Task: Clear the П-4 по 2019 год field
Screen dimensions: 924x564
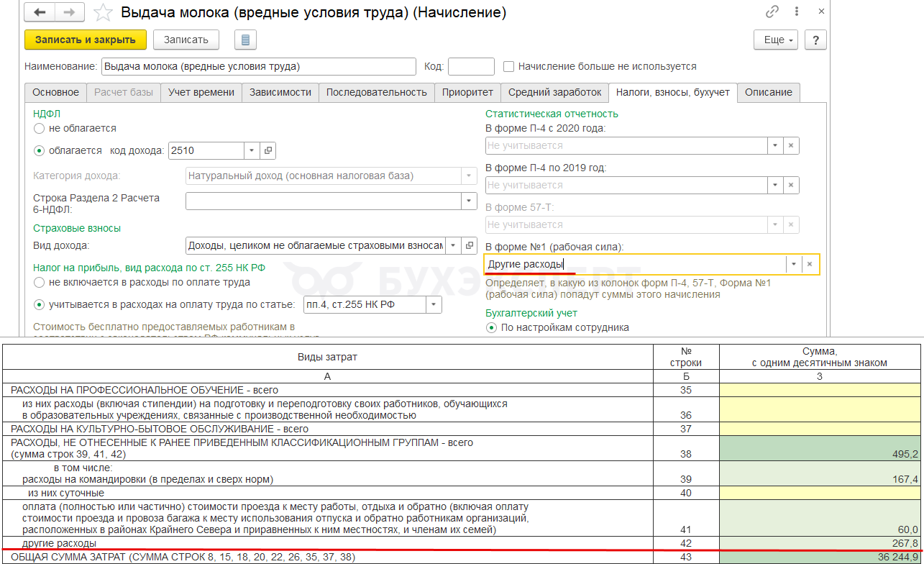Action: pos(791,185)
